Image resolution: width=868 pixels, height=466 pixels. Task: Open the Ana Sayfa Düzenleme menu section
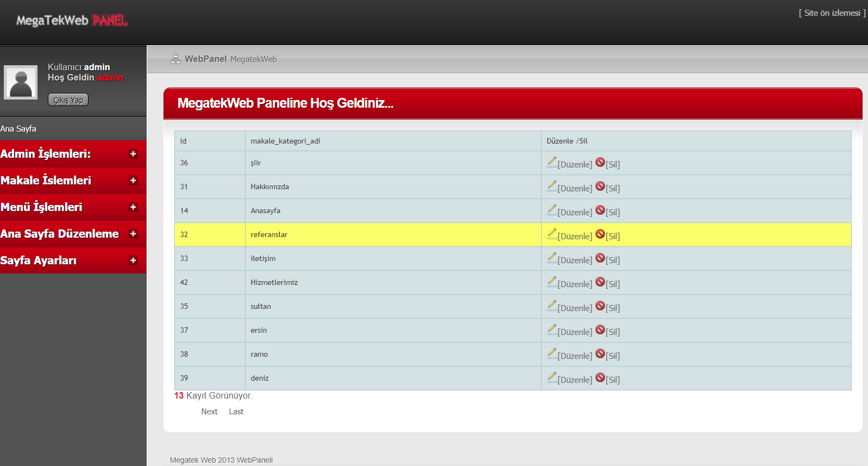[60, 234]
